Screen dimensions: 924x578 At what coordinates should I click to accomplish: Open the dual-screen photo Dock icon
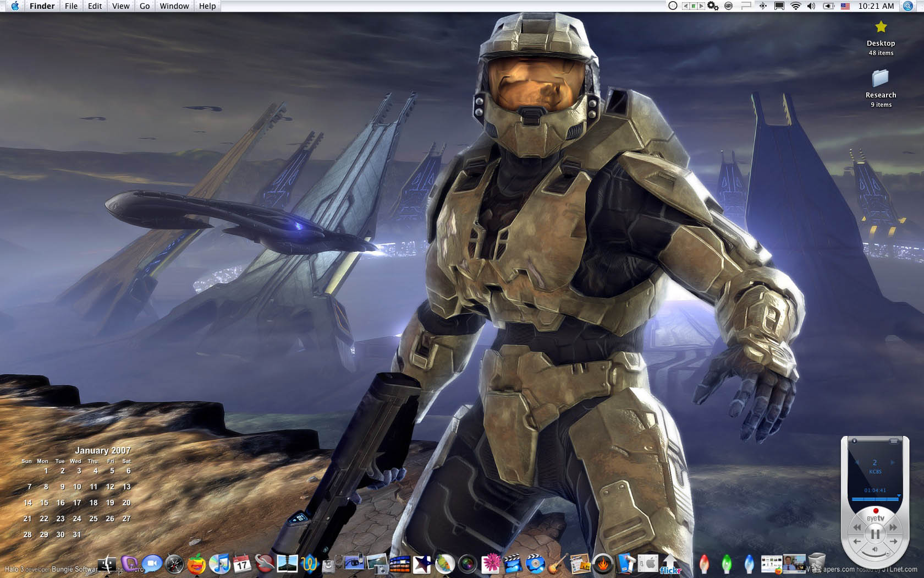pos(287,564)
